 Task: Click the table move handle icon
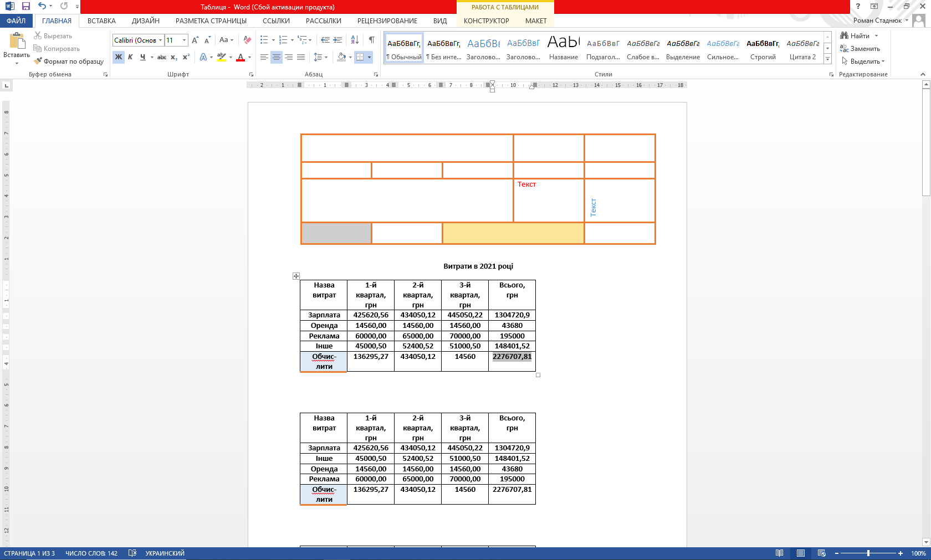[x=296, y=276]
